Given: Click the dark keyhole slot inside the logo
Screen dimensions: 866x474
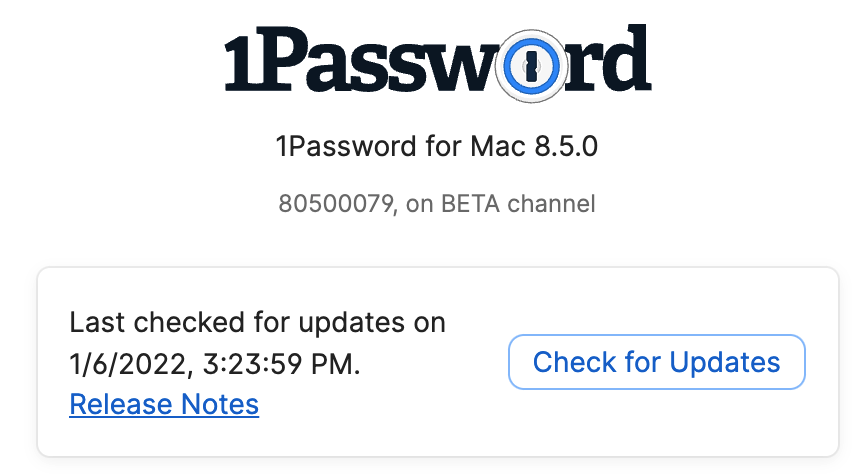Looking at the screenshot, I should (x=529, y=66).
